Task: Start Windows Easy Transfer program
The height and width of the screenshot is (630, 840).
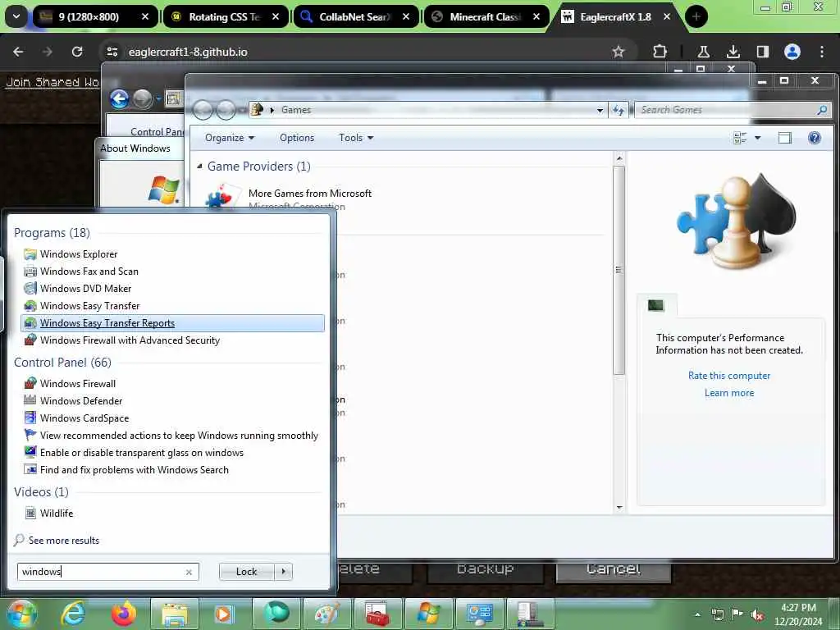Action: [x=82, y=305]
